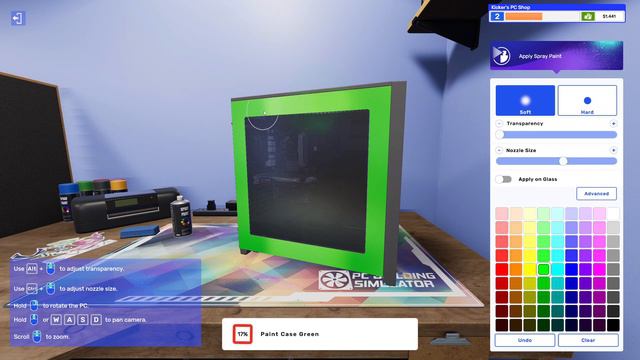Click the orange experience progress bar
Screen dimensions: 640x360
pos(524,16)
